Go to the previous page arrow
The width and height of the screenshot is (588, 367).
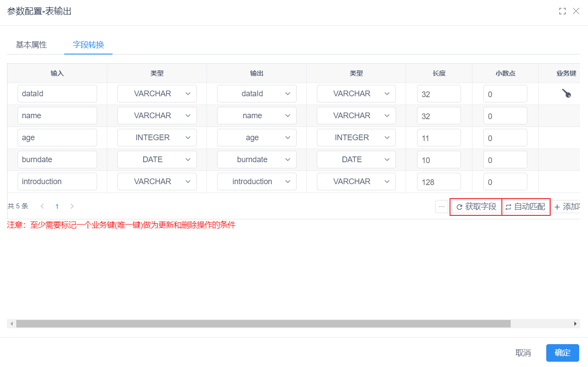42,206
